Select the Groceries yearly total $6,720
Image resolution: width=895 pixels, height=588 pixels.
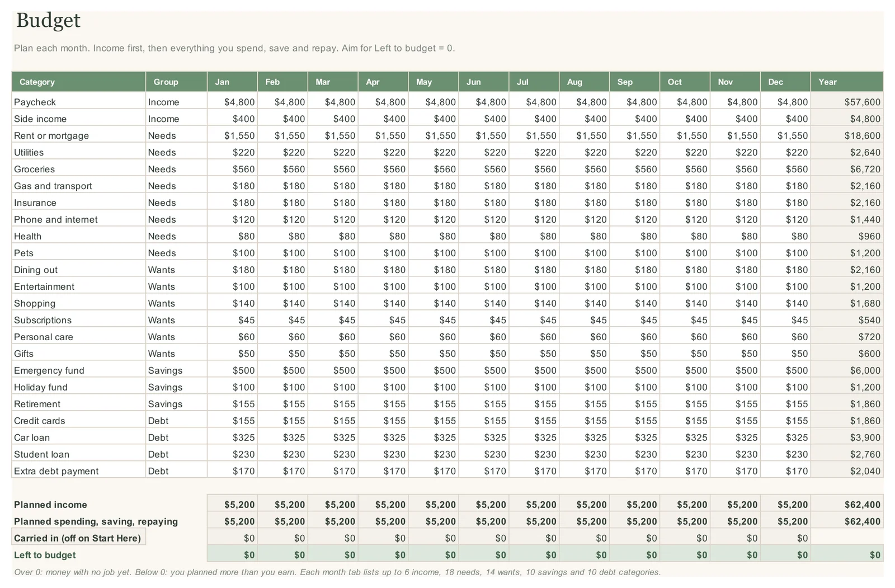point(847,169)
